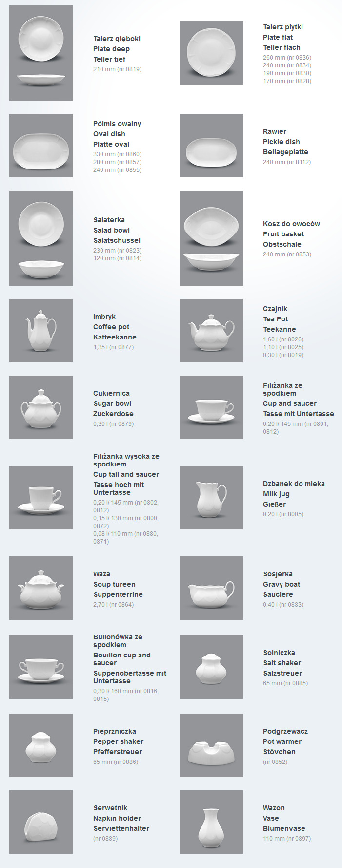The height and width of the screenshot is (868, 342).
Task: Open the salad bowl thumbnail
Action: coord(41,238)
